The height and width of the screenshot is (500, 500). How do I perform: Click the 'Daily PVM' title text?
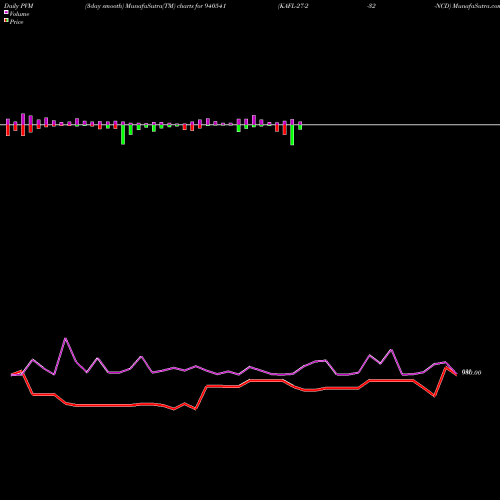click(19, 6)
